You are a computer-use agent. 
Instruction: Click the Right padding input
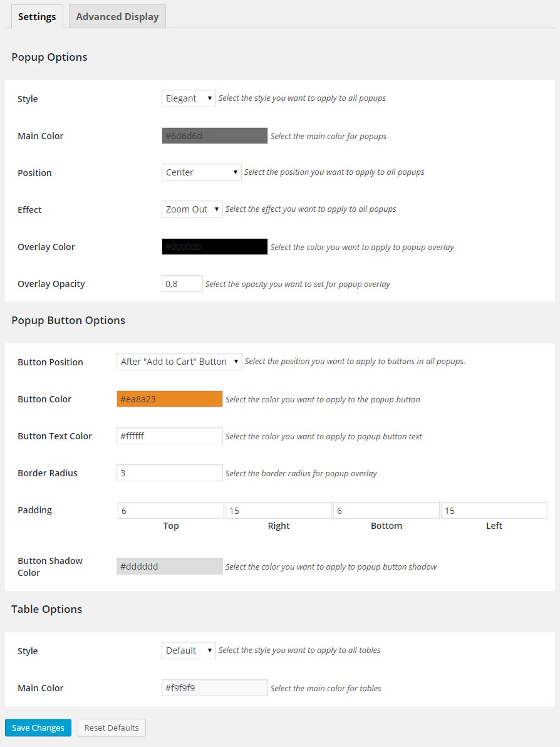(x=279, y=511)
